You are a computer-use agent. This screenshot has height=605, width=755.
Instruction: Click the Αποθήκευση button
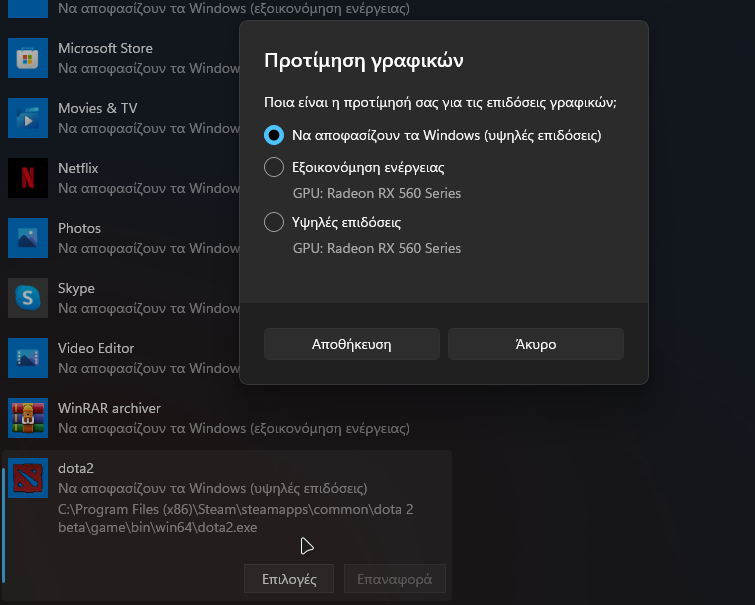(351, 344)
